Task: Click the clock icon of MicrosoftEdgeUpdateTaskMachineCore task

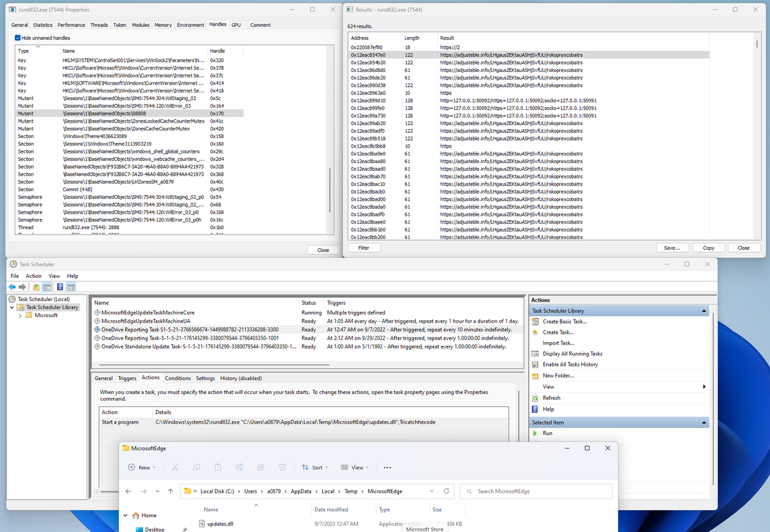Action: (97, 313)
